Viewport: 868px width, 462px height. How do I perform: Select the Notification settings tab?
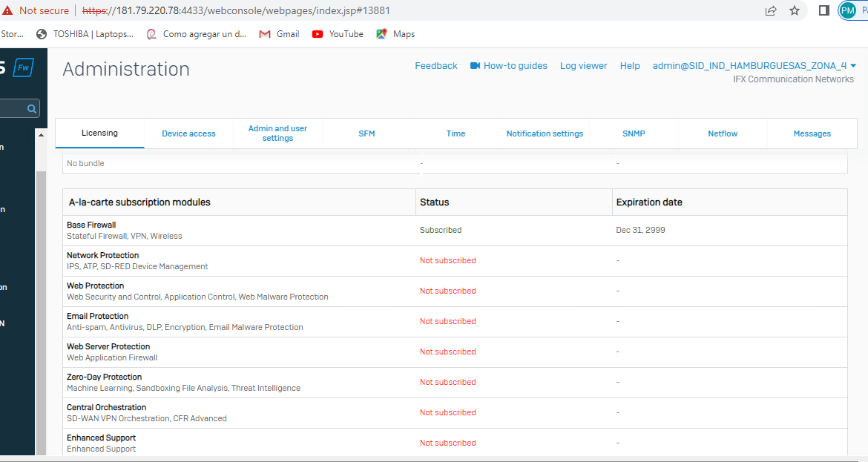[x=545, y=133]
